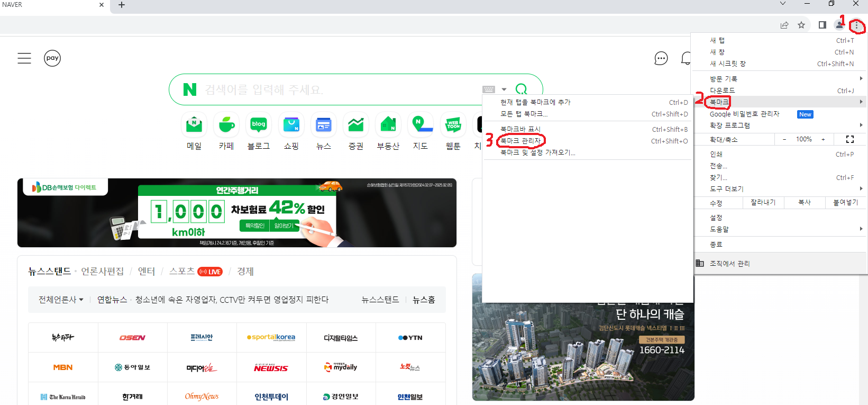Image resolution: width=868 pixels, height=405 pixels.
Task: Click the share page icon
Action: 784,25
